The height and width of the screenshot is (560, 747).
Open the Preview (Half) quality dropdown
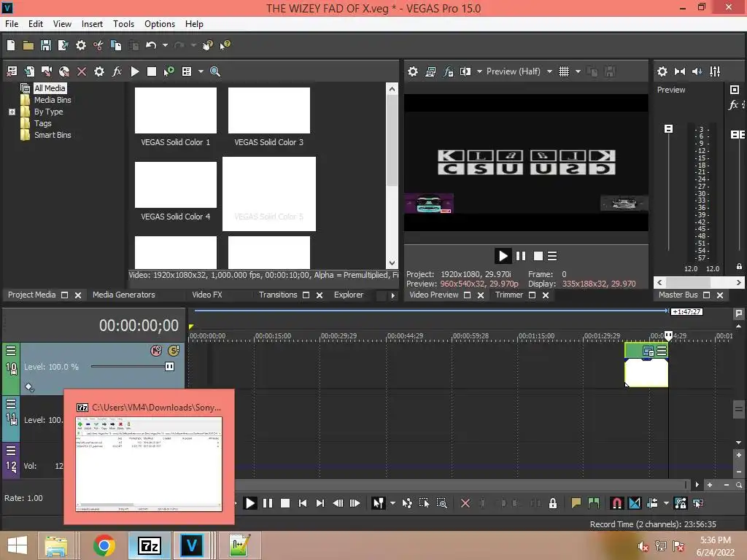(549, 71)
